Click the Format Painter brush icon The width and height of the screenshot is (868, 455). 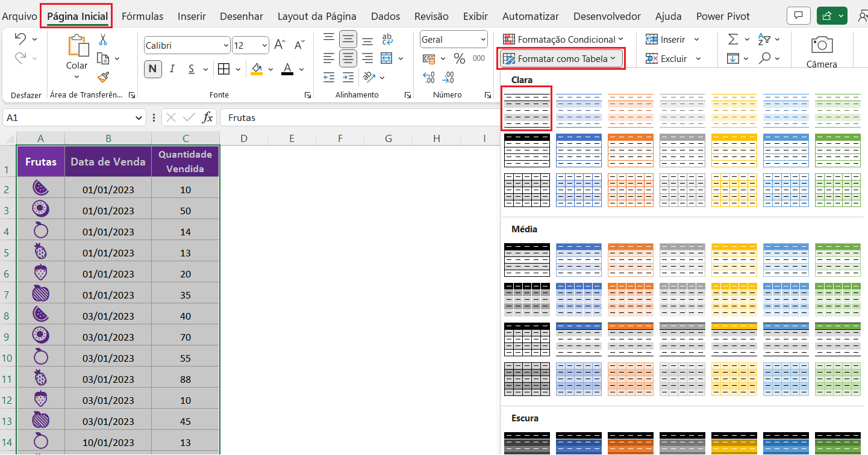[x=103, y=76]
